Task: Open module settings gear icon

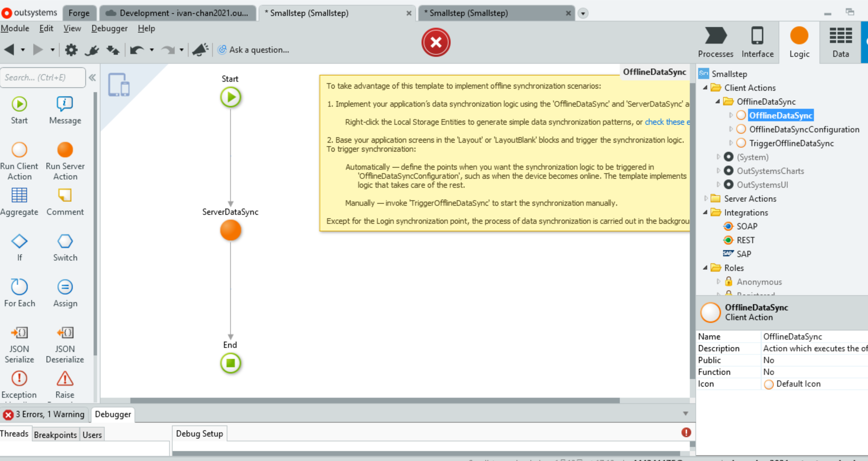Action: pyautogui.click(x=71, y=49)
